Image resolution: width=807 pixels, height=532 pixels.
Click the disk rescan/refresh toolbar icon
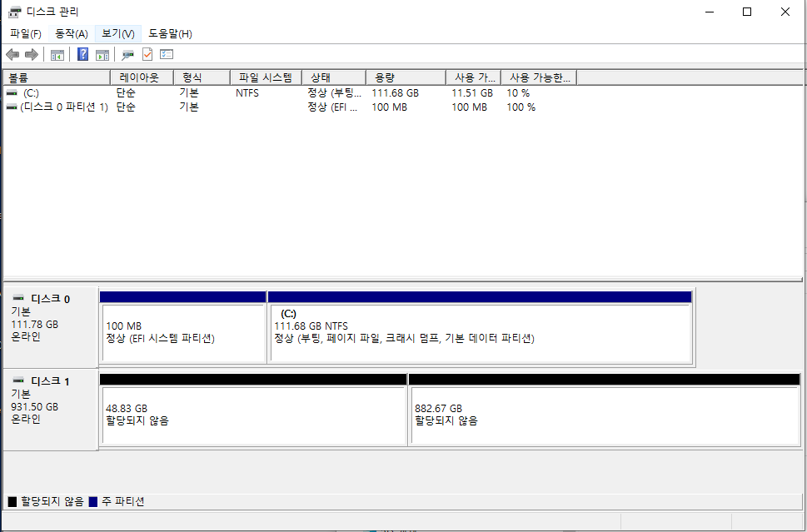[x=127, y=55]
